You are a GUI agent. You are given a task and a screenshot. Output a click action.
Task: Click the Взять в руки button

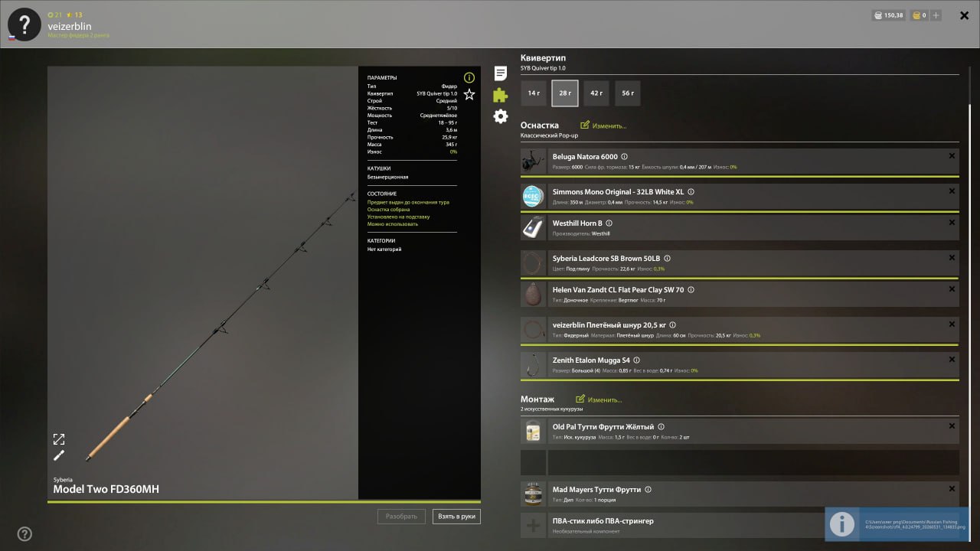[456, 517]
